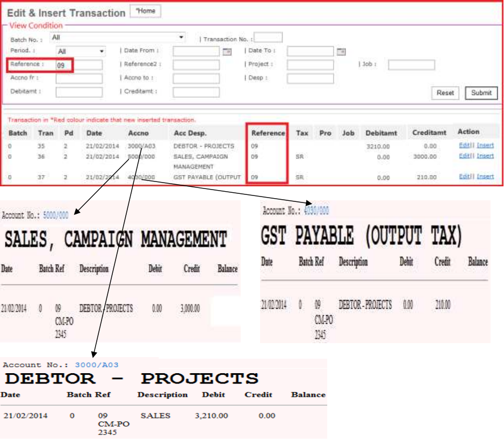The width and height of the screenshot is (504, 443).
Task: Click the Reference2 text box
Action: coord(196,65)
